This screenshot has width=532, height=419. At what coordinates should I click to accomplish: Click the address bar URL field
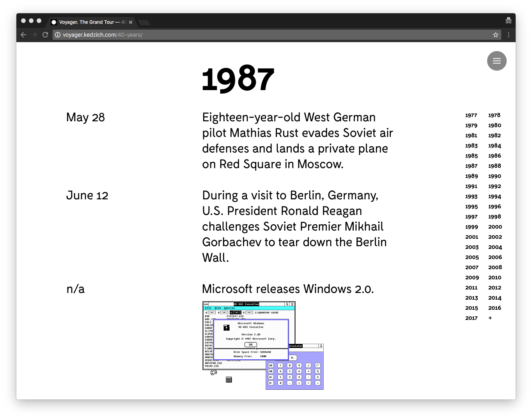coord(273,35)
